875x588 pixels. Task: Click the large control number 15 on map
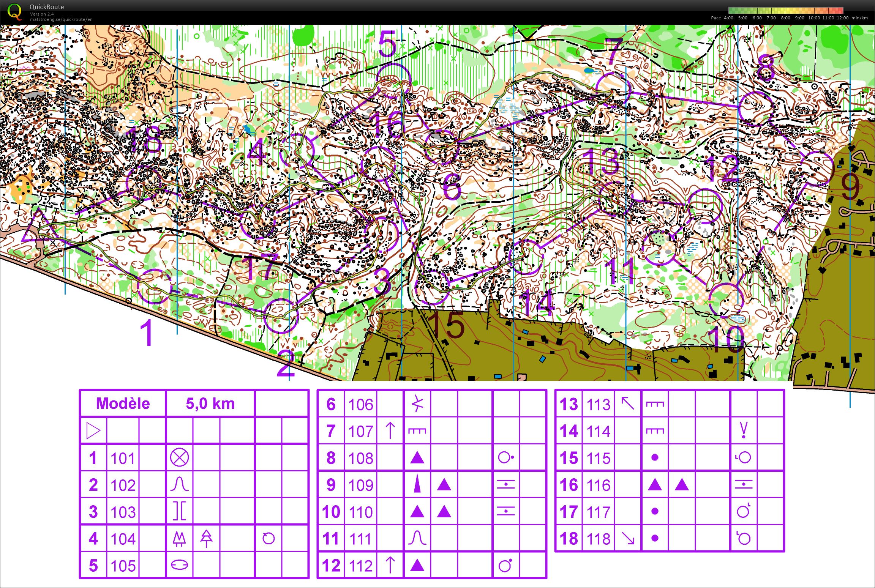click(447, 325)
